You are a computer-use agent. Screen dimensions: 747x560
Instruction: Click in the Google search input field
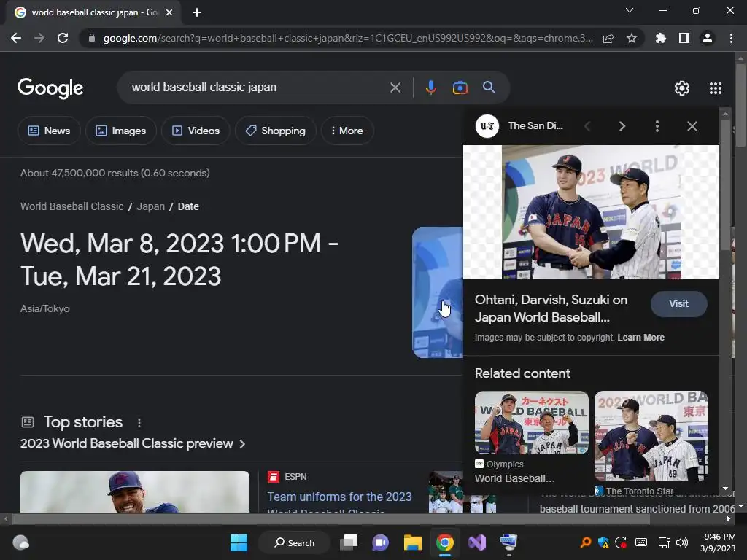[258, 87]
